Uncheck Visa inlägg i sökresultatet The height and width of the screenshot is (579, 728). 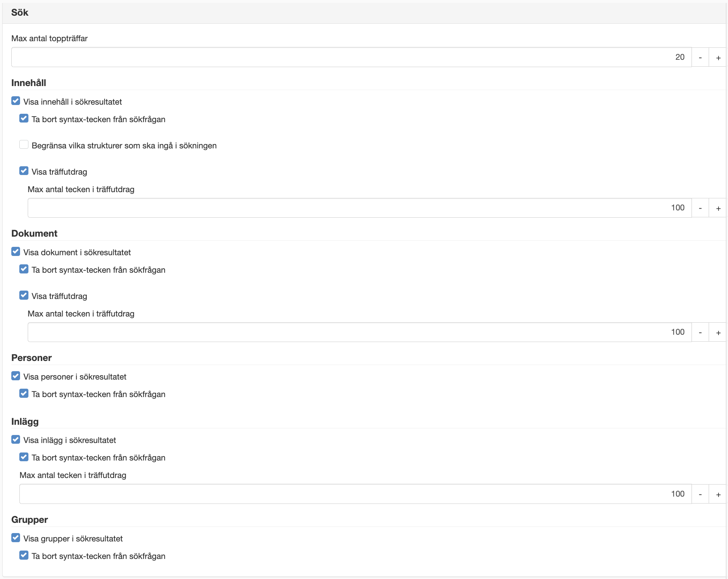point(16,439)
